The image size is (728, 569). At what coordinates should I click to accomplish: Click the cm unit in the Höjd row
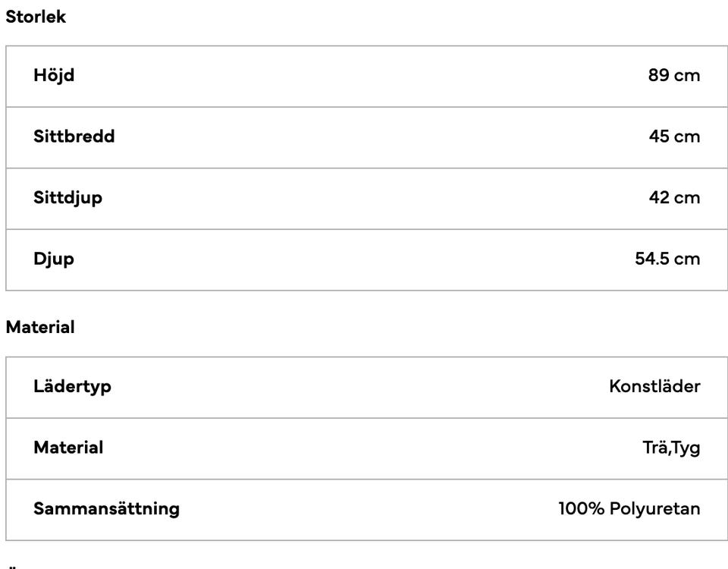click(x=686, y=76)
